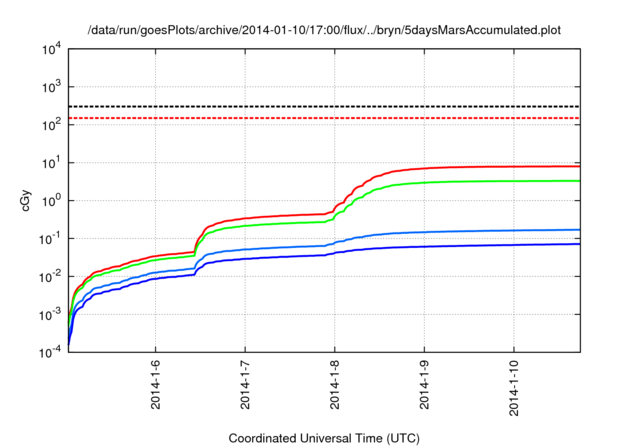
Task: Click the 2014-1-6 date tick label
Action: pyautogui.click(x=156, y=385)
